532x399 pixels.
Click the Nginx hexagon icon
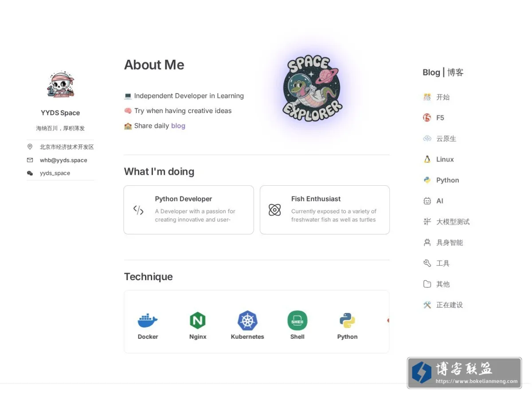(x=198, y=320)
